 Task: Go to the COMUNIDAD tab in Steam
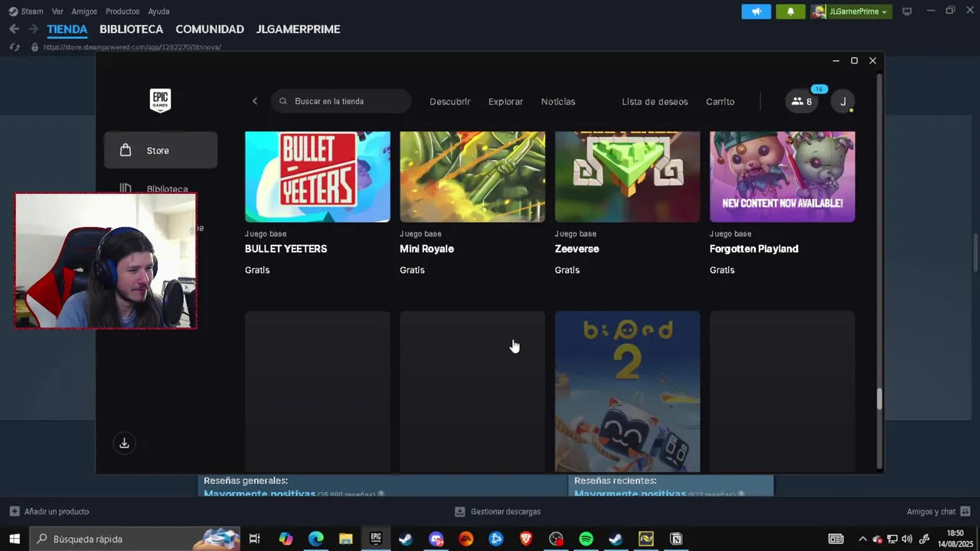click(x=210, y=29)
